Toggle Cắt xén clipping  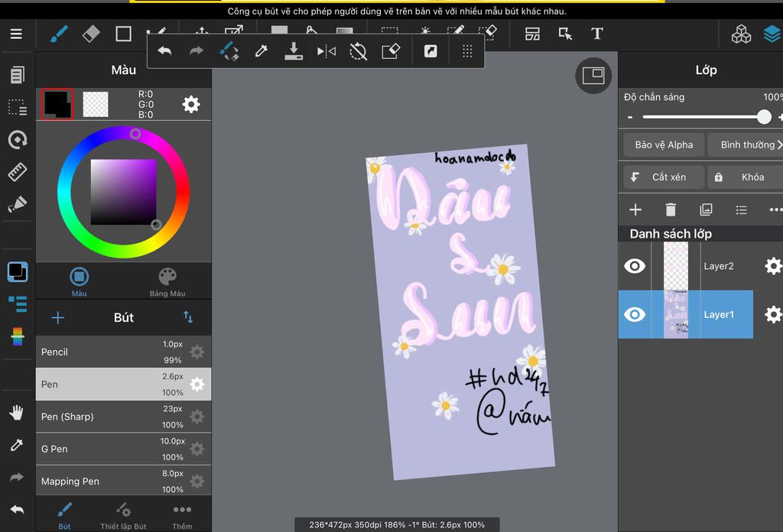coord(664,177)
